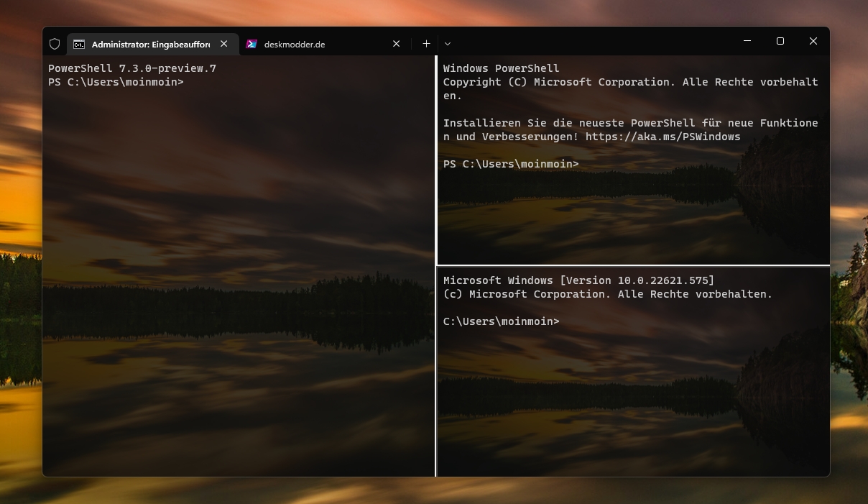Click the 'Microsoft Windows [Version 10.0.22621.575]' text

[579, 280]
